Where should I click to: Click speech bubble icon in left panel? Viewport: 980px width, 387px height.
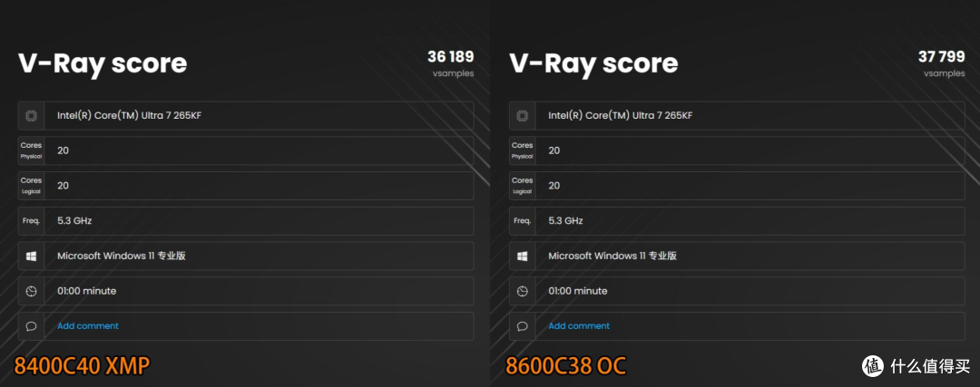pos(31,326)
